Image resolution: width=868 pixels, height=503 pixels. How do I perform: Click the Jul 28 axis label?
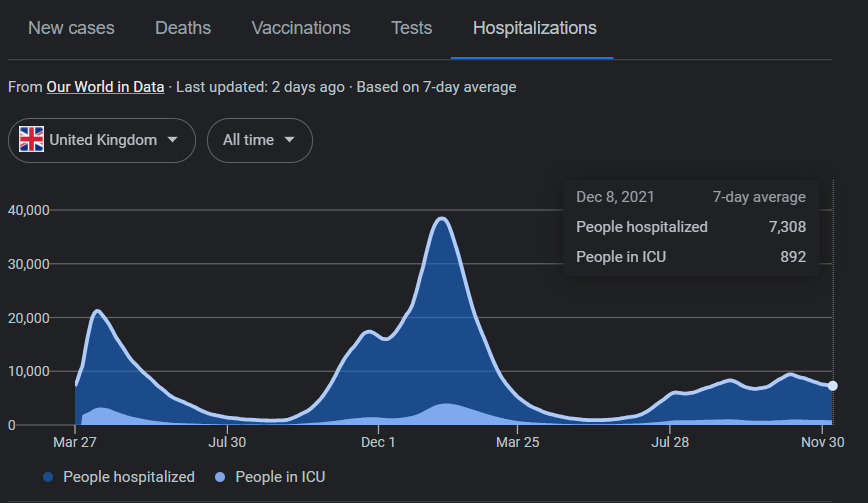click(670, 442)
